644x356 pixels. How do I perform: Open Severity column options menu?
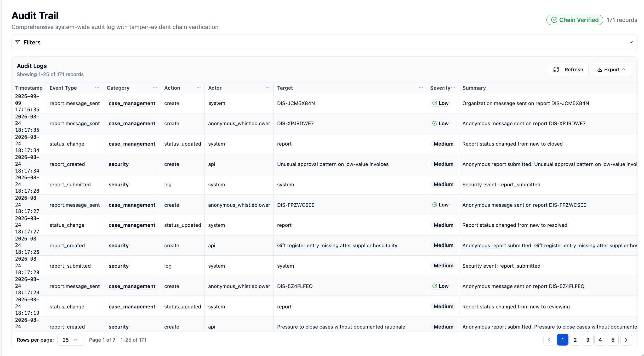(453, 88)
